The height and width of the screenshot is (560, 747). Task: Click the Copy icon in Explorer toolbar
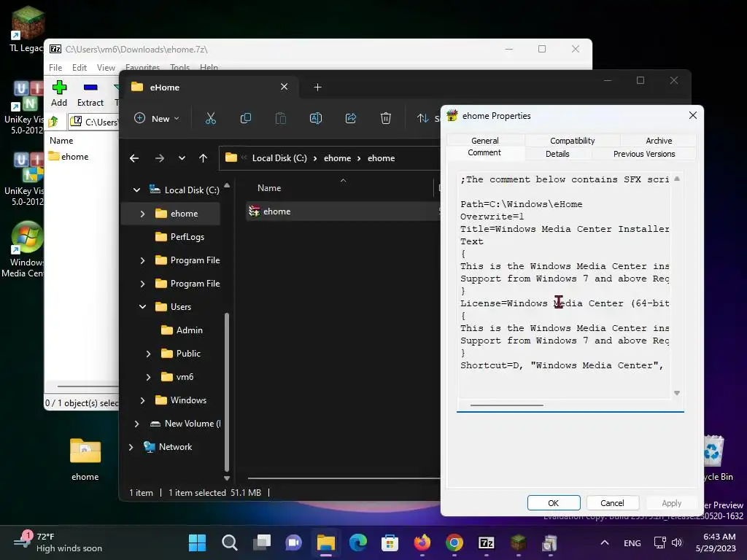[246, 118]
